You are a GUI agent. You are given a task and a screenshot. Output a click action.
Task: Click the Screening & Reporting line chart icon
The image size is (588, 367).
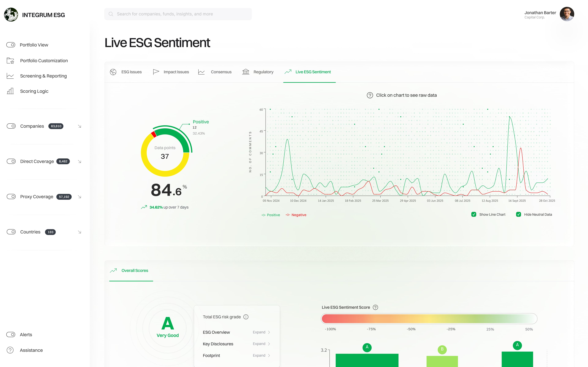10,76
